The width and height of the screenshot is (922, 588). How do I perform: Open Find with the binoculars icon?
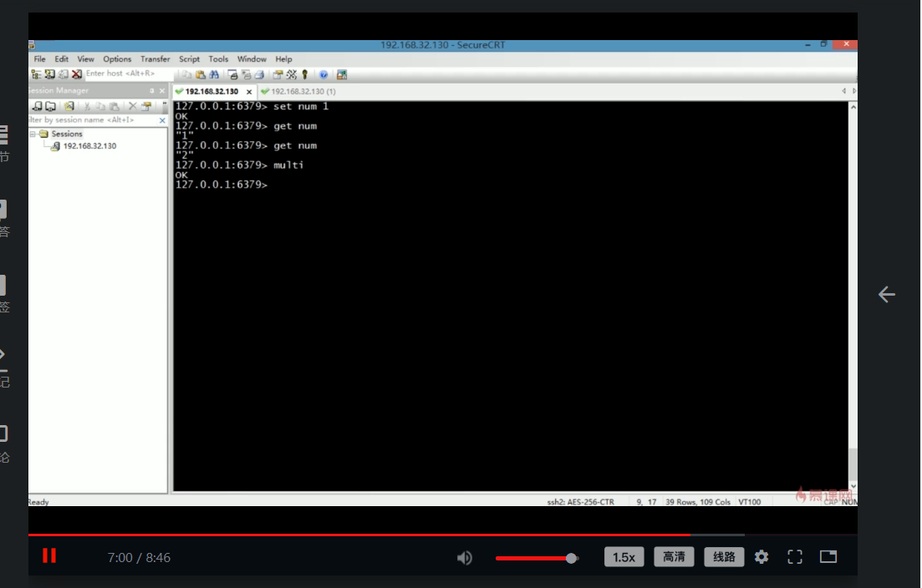click(214, 74)
